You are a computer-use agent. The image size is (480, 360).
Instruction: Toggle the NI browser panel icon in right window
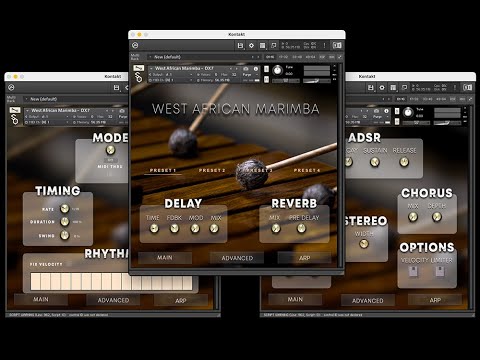coord(467,87)
